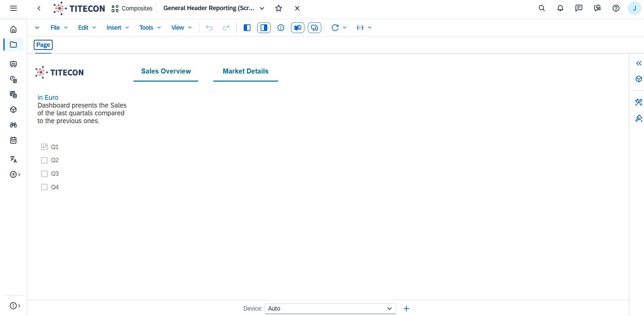Screen dimensions: 644x316
Task: Open the Device dropdown set to Auto
Action: click(330, 309)
